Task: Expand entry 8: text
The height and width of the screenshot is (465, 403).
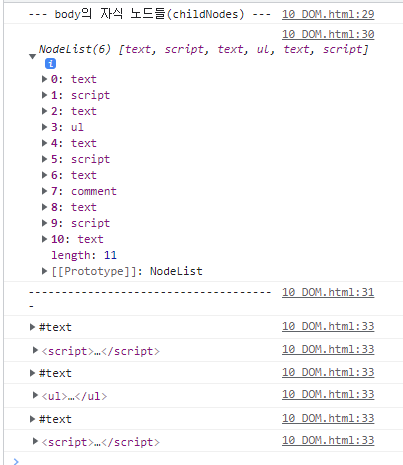Action: (x=44, y=207)
